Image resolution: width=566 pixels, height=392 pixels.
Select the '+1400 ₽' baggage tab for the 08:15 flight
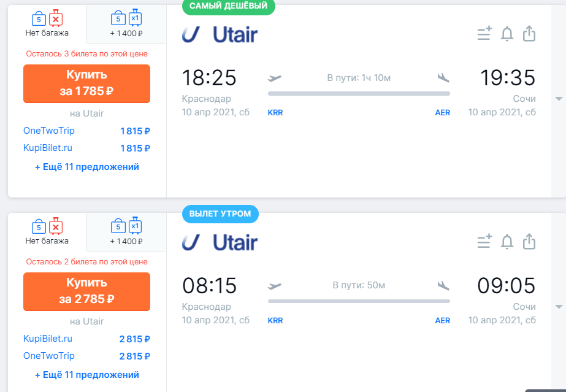pos(126,232)
